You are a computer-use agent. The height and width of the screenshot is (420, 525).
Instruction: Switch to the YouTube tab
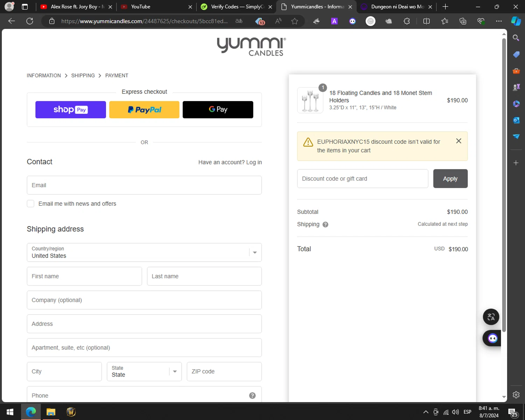(x=156, y=7)
